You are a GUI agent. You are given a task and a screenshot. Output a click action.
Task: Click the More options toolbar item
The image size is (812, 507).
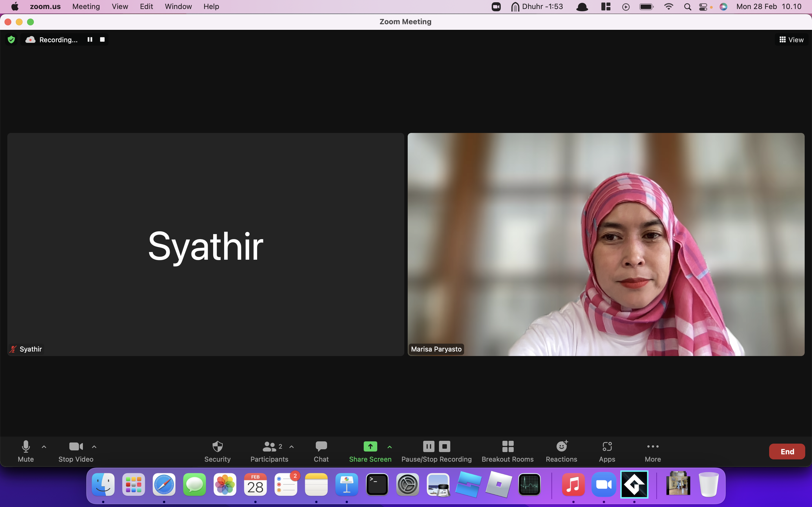(652, 451)
